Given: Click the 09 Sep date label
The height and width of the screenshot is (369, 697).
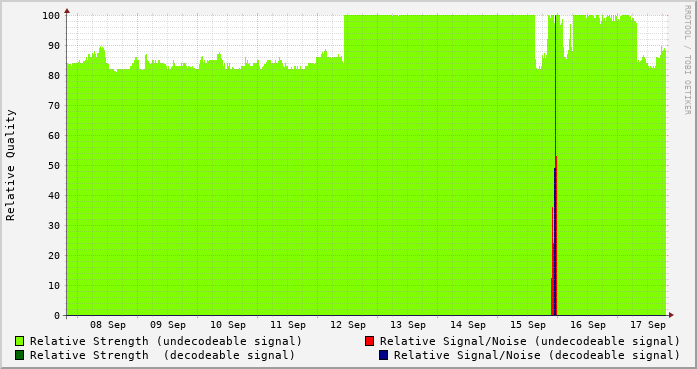Looking at the screenshot, I should coord(168,325).
